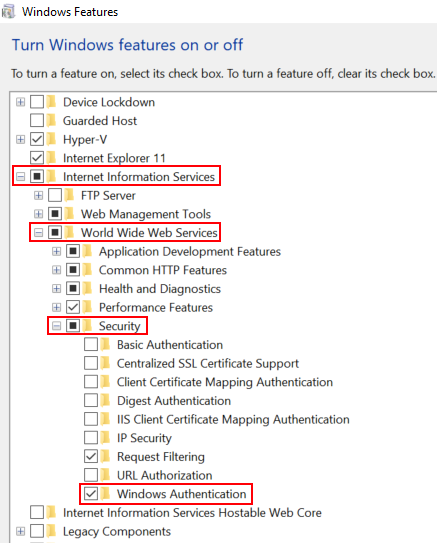Check the FTP Server checkbox
Screen dimensions: 437x543
[55, 195]
